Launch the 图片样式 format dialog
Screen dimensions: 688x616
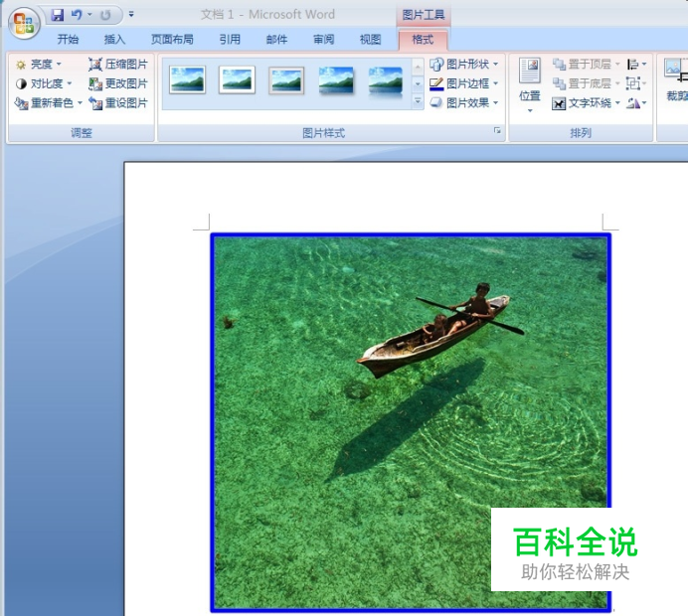click(x=497, y=131)
